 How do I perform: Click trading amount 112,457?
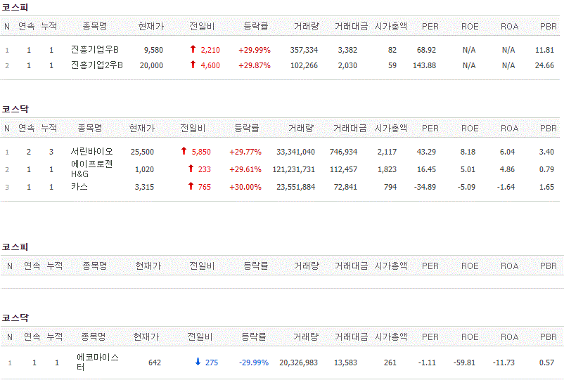[x=343, y=169]
